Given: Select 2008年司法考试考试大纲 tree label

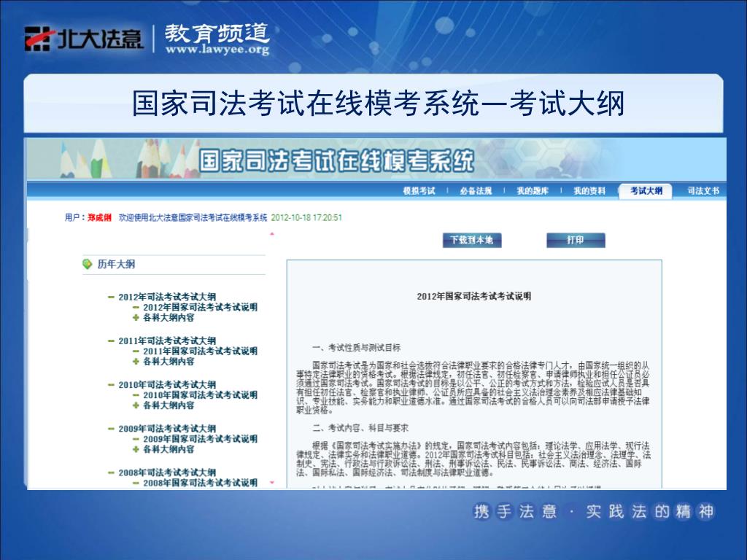Looking at the screenshot, I should tap(167, 472).
